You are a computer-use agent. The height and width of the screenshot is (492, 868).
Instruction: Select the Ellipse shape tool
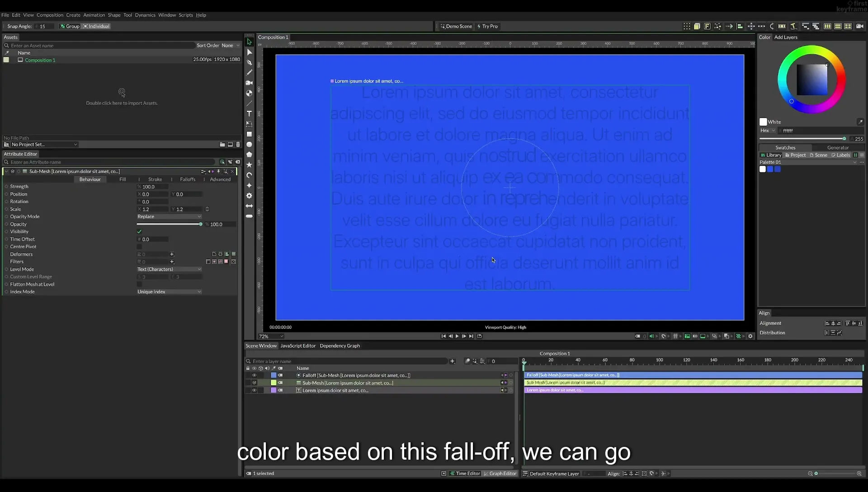(249, 144)
